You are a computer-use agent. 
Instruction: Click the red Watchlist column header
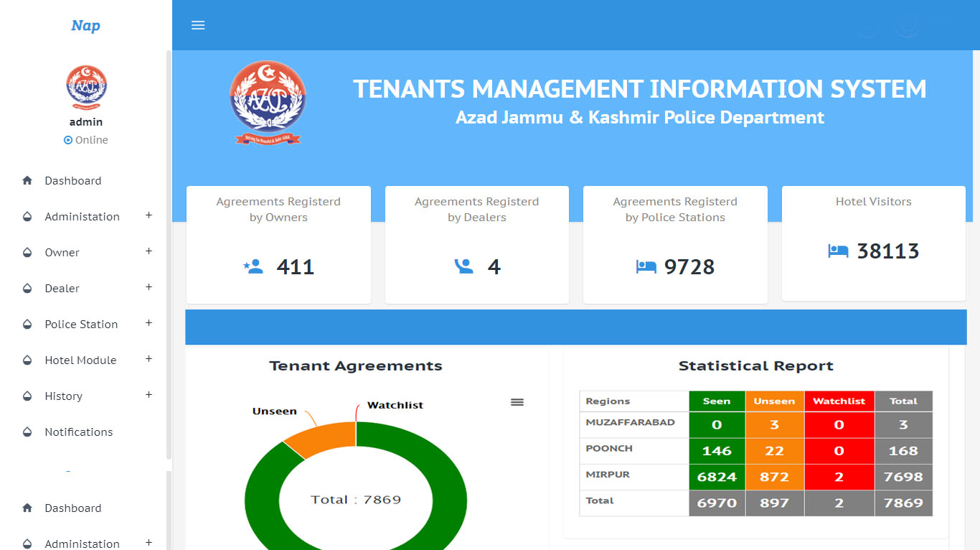pos(839,401)
